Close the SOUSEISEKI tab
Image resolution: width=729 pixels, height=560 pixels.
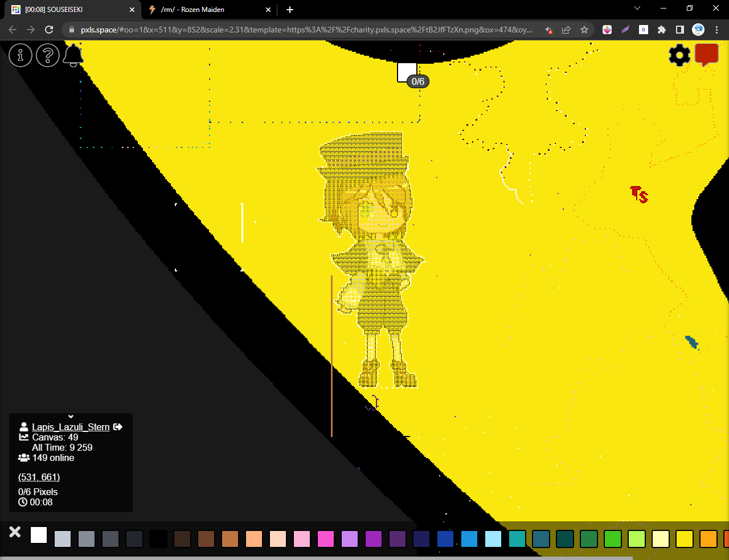pyautogui.click(x=132, y=10)
